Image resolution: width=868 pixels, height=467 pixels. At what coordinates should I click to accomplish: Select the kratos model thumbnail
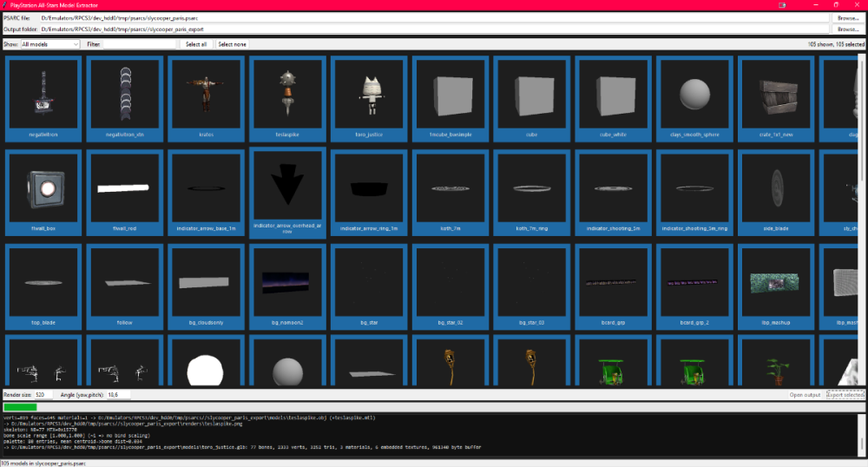point(206,98)
